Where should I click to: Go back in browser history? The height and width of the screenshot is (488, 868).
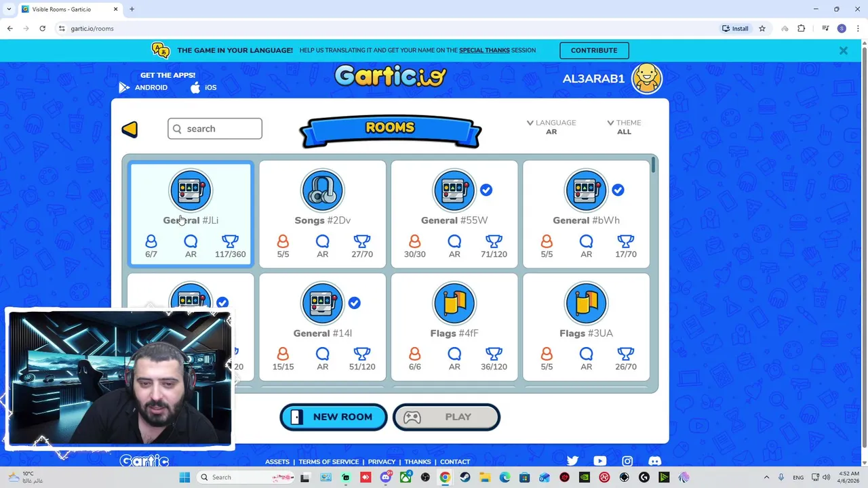[x=9, y=28]
